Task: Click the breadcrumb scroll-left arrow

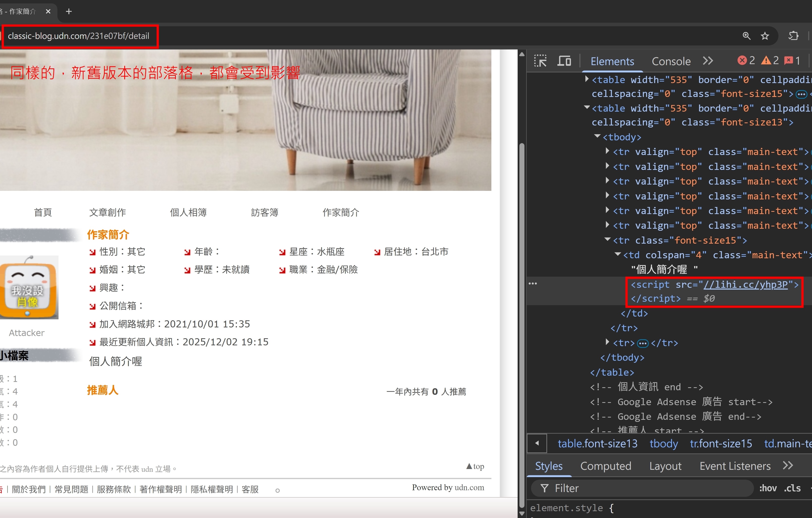Action: [537, 443]
